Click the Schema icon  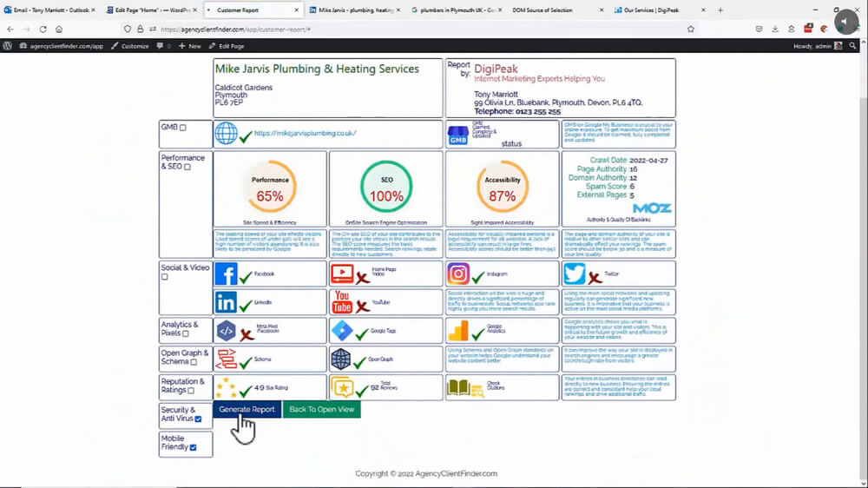pos(226,359)
